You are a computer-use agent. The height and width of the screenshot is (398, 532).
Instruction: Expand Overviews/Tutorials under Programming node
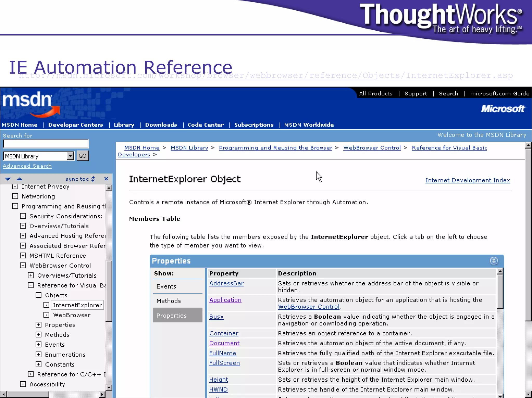(x=23, y=226)
